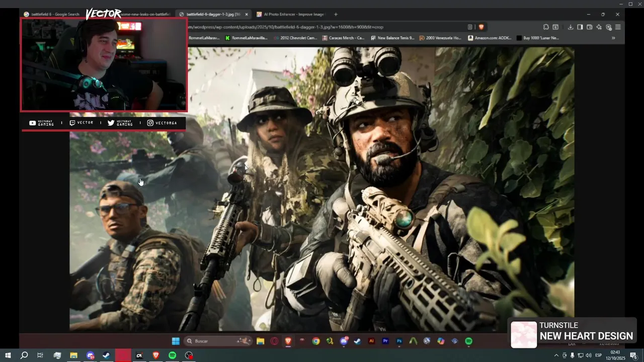Open Opera icon in inner taskbar
The image size is (644, 362).
click(274, 341)
